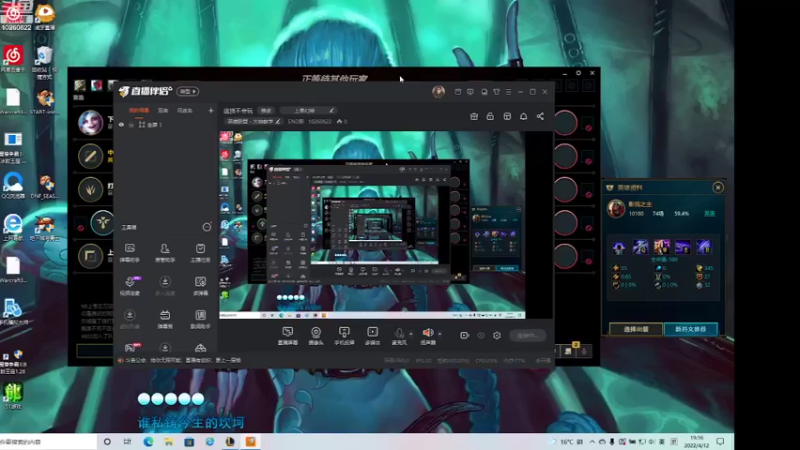Screen dimensions: 800x450
Task: Open the package box icon above preview
Action: (507, 116)
